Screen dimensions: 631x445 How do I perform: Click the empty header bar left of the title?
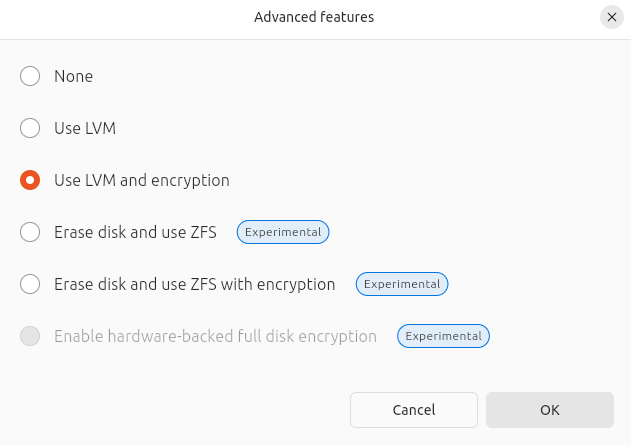coord(120,17)
